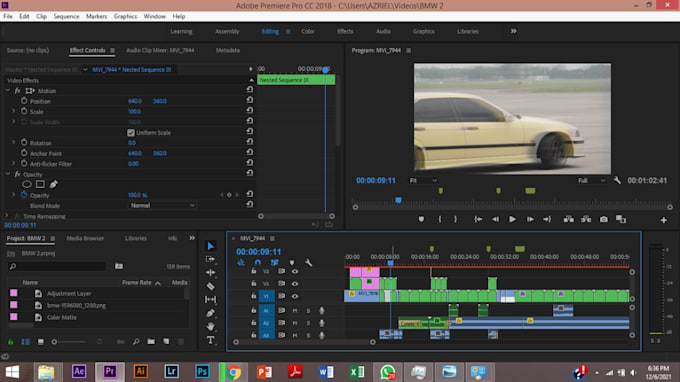Show more Project panel tabs chevron
This screenshot has height=382, width=680.
click(x=192, y=238)
